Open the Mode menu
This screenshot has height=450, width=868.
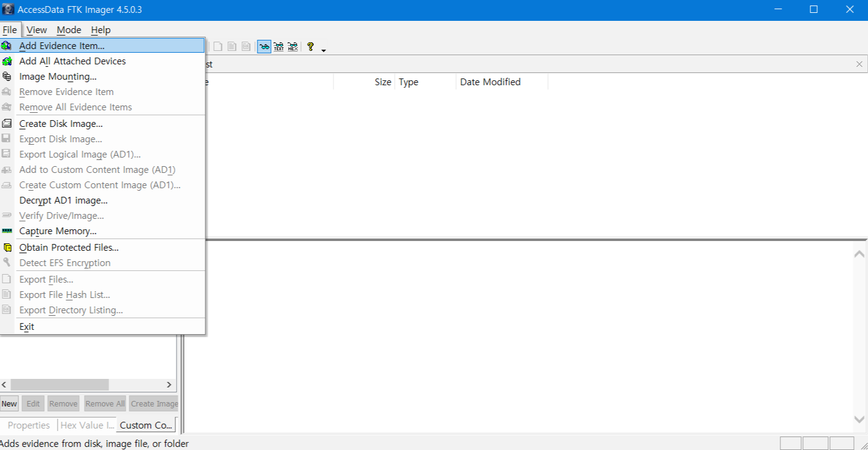[x=69, y=29]
